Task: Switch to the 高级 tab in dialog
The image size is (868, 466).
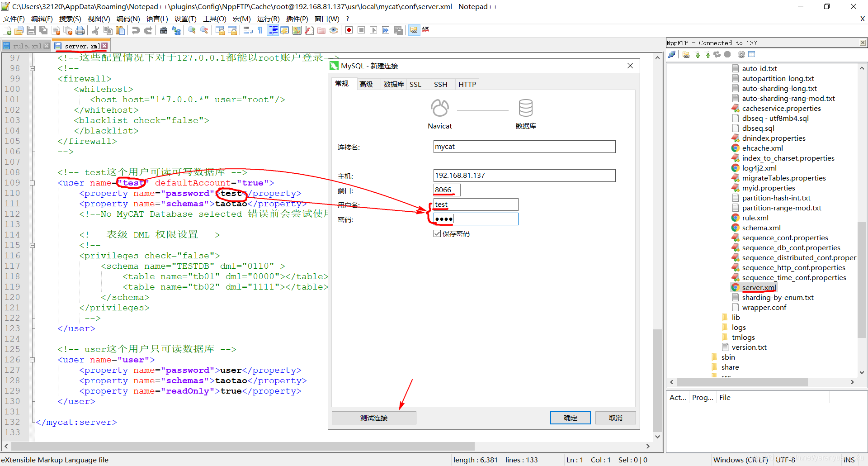Action: [x=366, y=84]
